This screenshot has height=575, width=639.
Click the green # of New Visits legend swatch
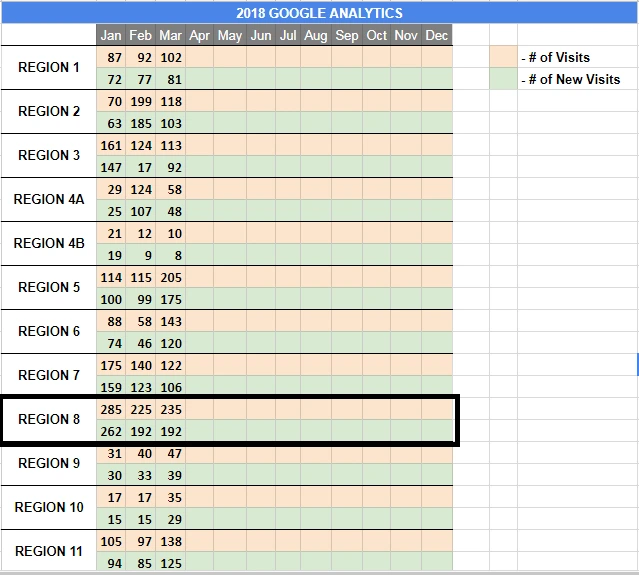click(503, 79)
